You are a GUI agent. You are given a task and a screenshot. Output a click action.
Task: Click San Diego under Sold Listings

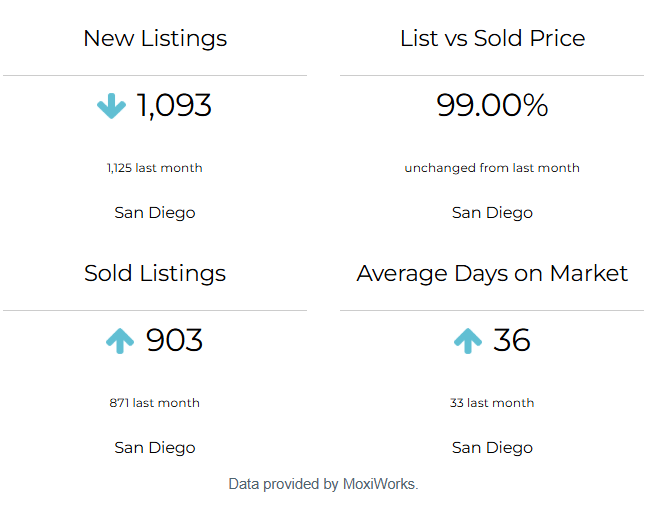(155, 448)
